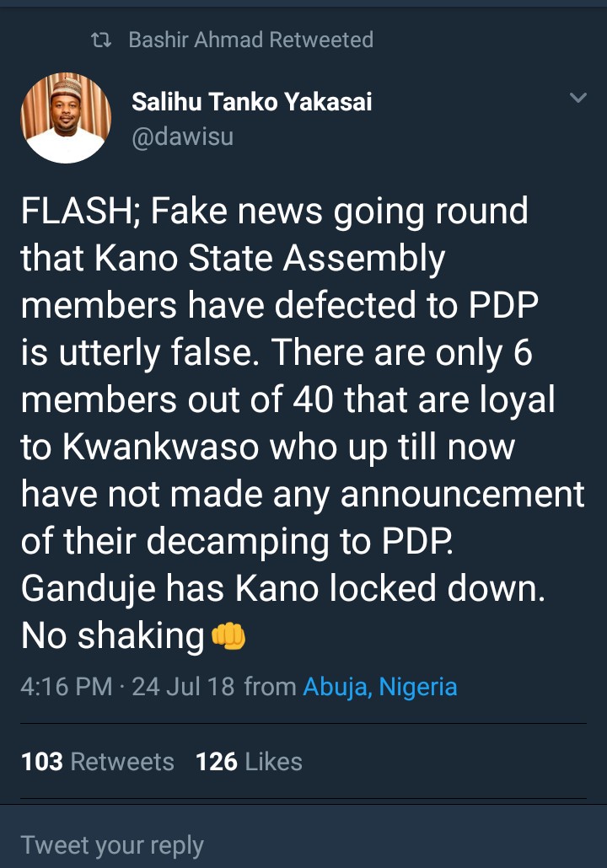
Task: Click the 4:16 PM tweet timestamp
Action: (x=66, y=686)
